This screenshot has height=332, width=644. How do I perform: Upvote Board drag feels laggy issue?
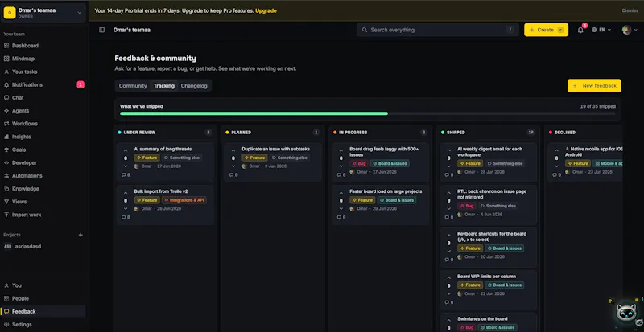tap(341, 150)
